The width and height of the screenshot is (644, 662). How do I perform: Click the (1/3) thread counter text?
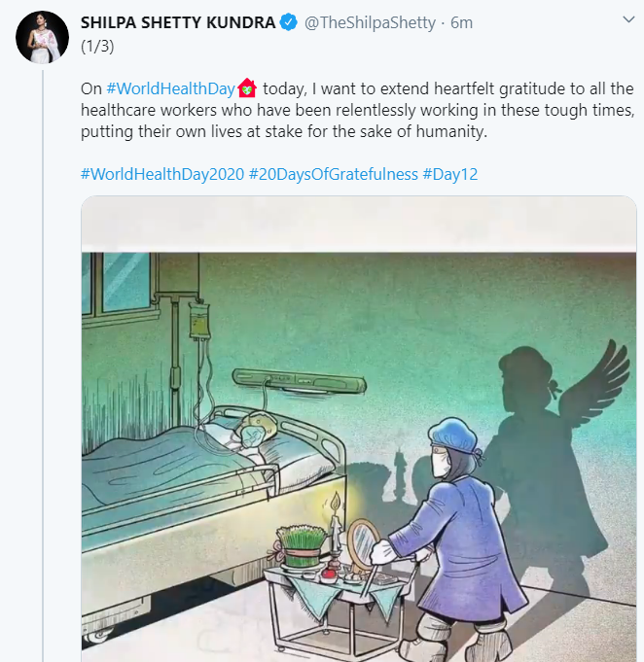tap(99, 45)
